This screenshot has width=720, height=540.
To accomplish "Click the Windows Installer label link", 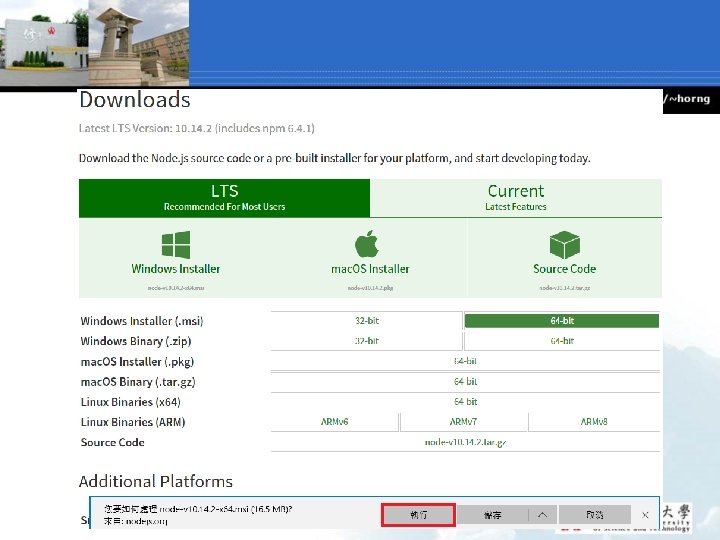I will pos(176,269).
